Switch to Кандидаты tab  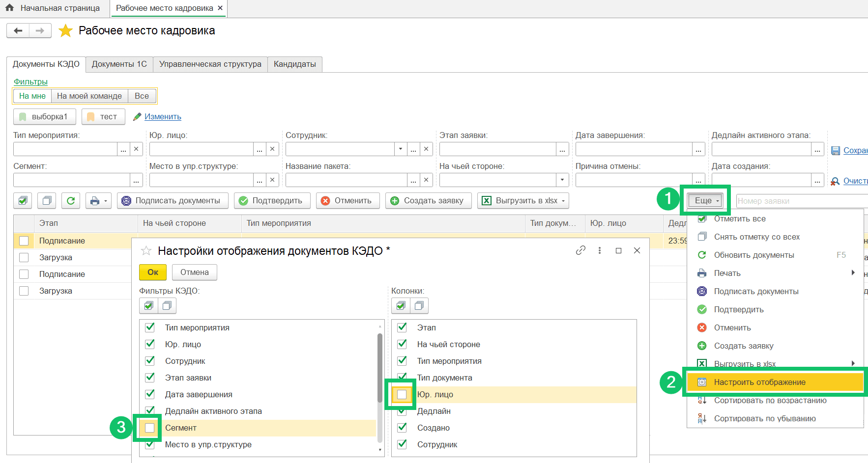coord(295,64)
